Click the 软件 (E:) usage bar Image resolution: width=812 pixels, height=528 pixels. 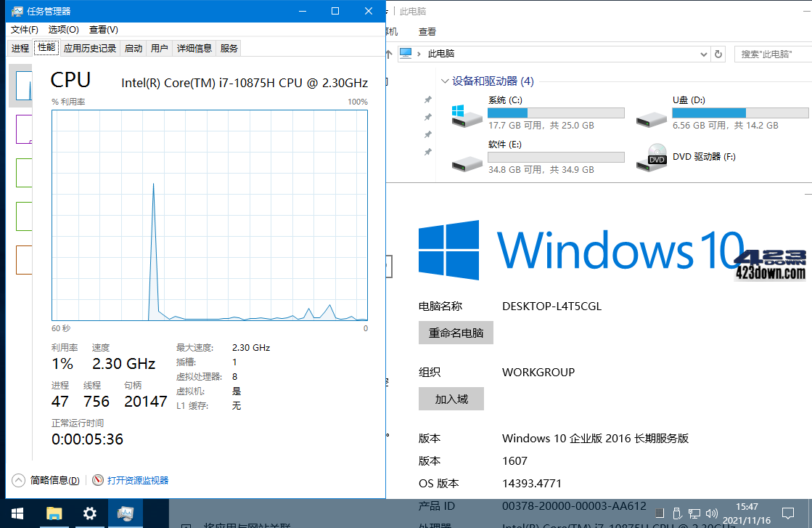pos(556,157)
